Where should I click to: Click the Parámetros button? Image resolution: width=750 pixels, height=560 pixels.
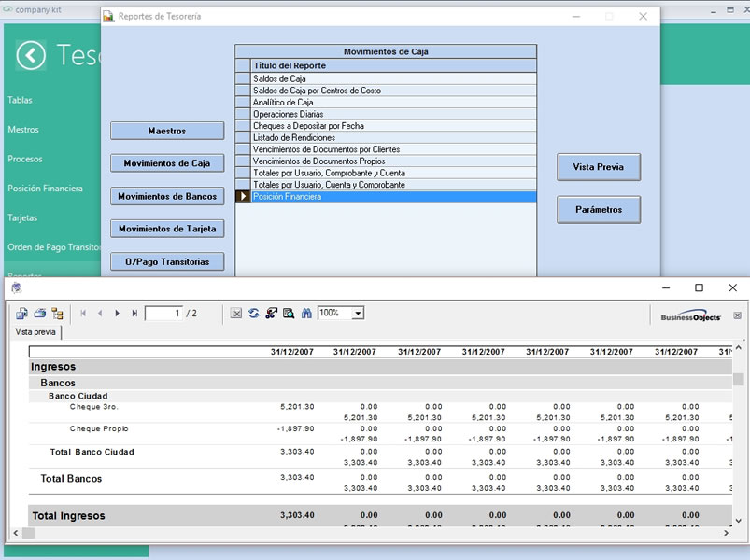599,210
